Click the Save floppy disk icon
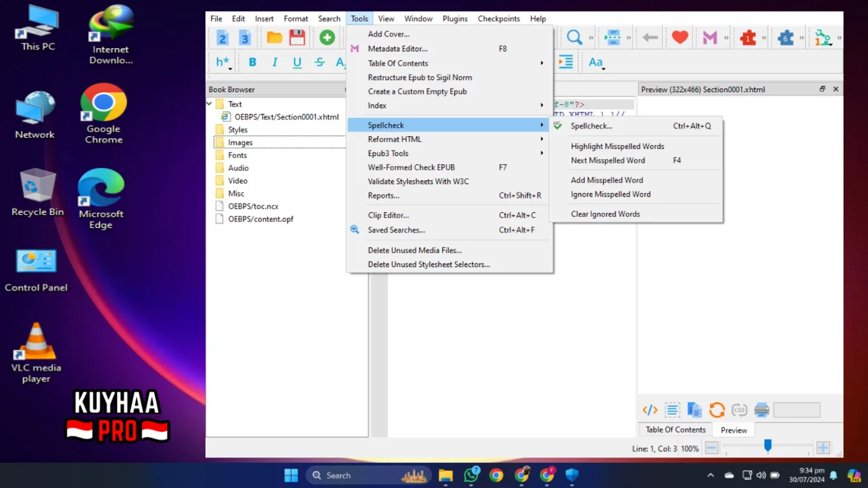 point(297,38)
